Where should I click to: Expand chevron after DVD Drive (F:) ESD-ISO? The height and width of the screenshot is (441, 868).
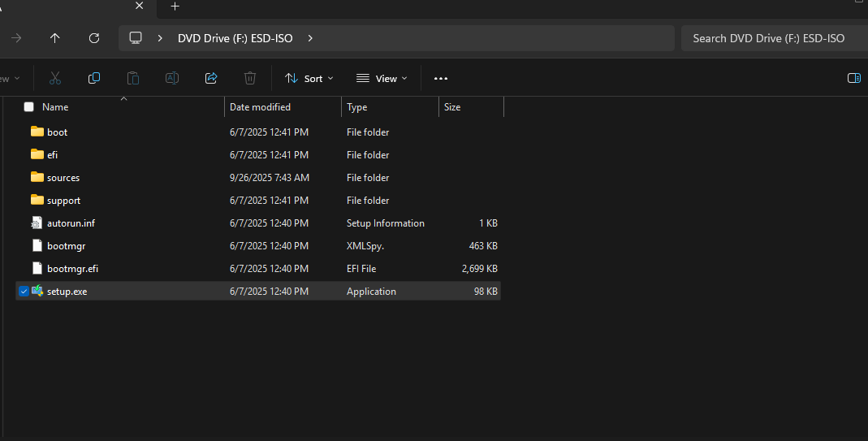310,38
